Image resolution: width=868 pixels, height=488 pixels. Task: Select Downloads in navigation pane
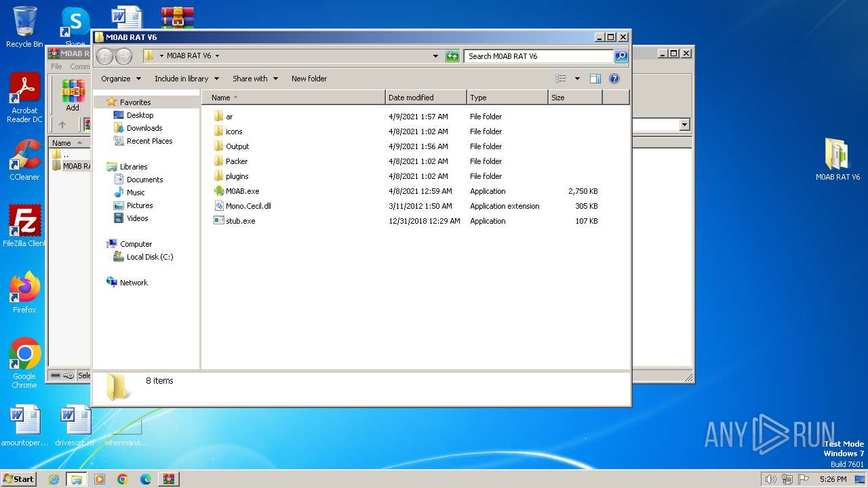tap(138, 128)
